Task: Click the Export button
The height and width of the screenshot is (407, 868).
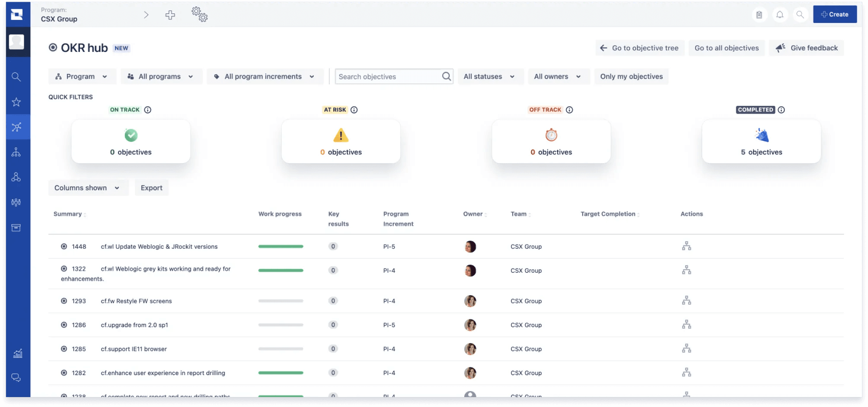Action: coord(151,188)
